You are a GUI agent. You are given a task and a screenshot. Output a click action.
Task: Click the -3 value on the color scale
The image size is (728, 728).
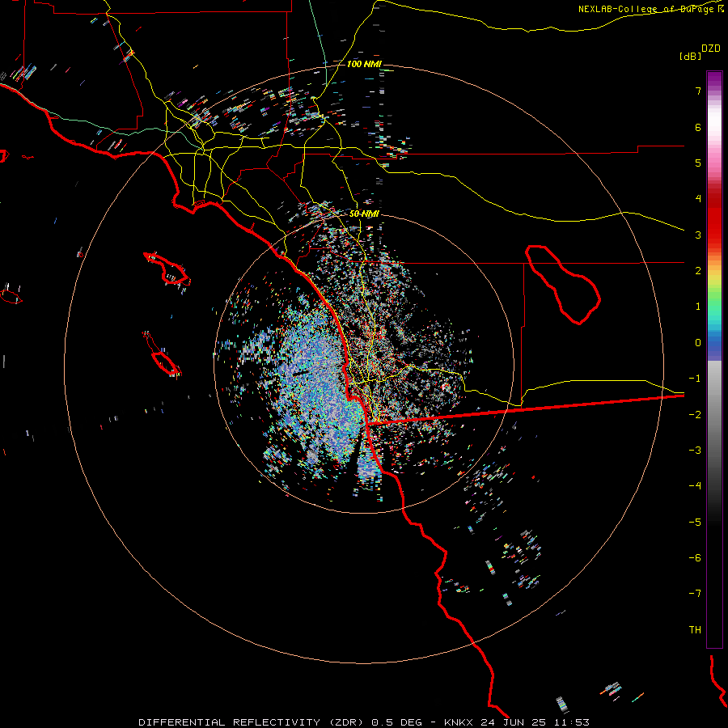(x=695, y=451)
